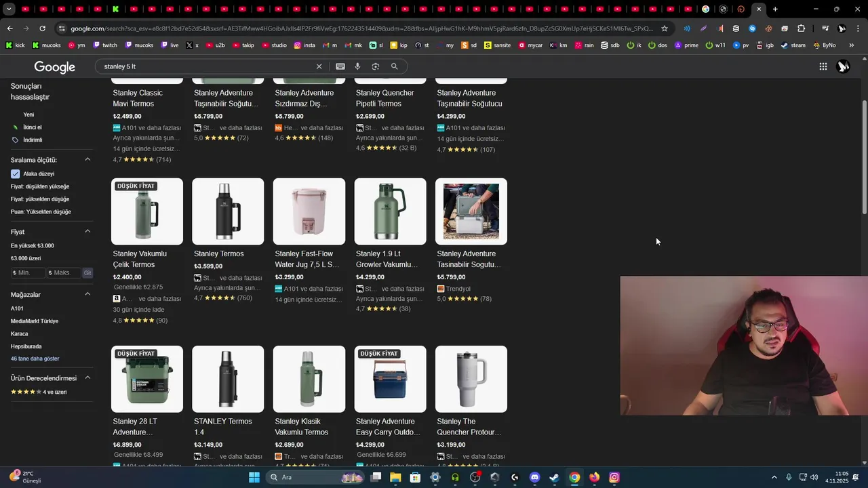Sort by Fiyat: düşükten yükseğe

point(40,186)
